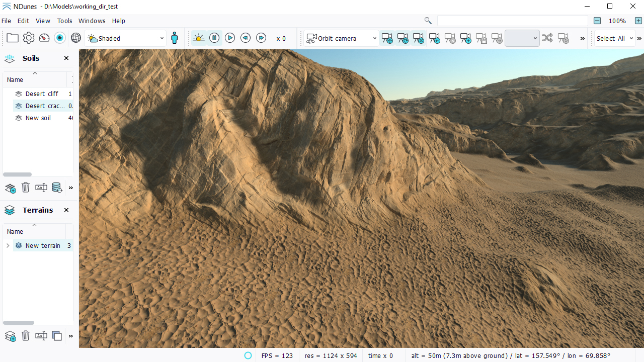Select the Desert cliff soil

(x=41, y=94)
